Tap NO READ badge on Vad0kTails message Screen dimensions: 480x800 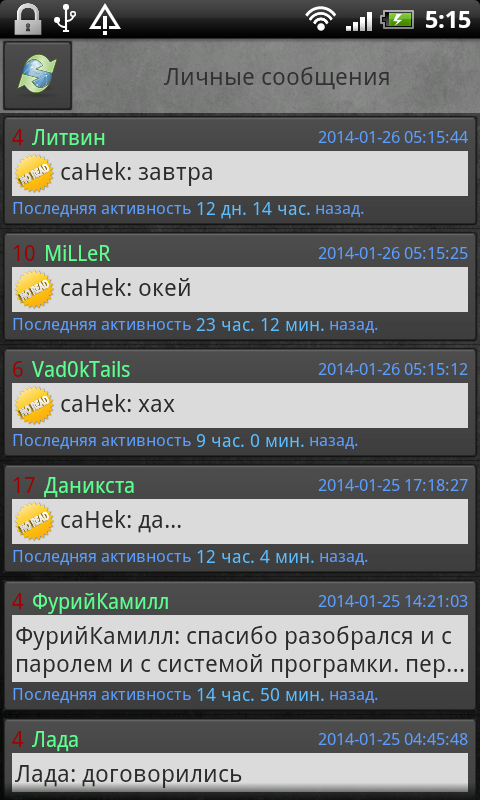(34, 405)
